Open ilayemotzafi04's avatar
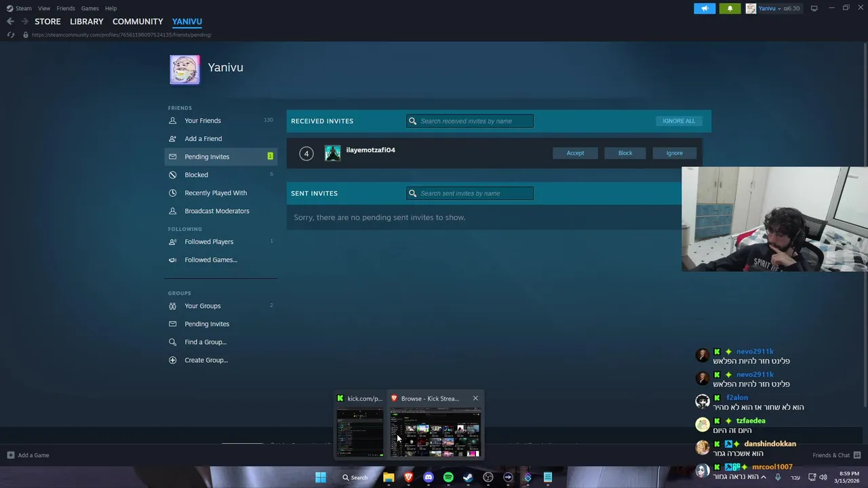868x488 pixels. 332,153
